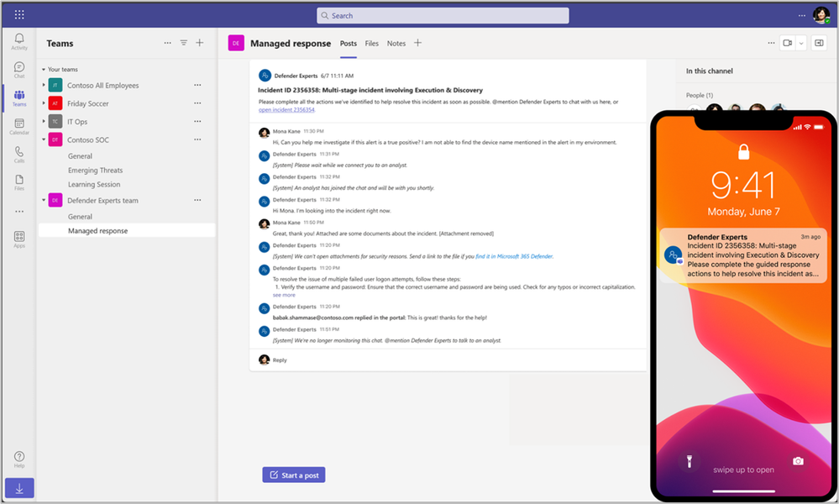Toggle the channel info pane icon

(x=819, y=43)
